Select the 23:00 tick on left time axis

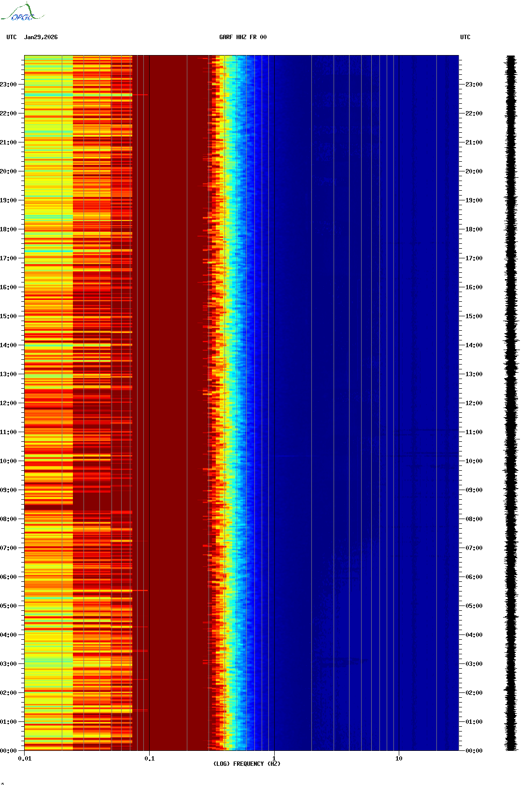click(x=9, y=85)
